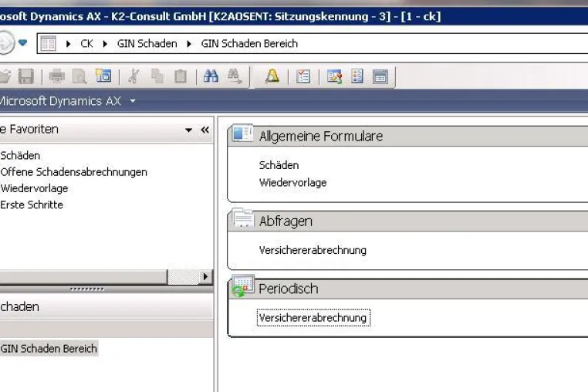The image size is (588, 392).
Task: Click the form personalization icon with pencil
Action: (334, 76)
